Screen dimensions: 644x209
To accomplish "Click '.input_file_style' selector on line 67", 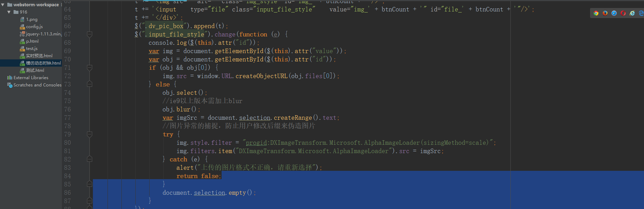I will 175,34.
